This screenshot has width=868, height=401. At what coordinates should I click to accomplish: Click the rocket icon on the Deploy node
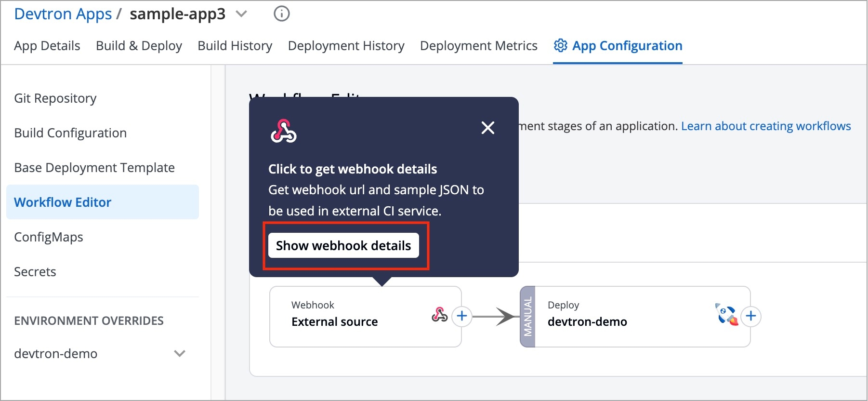pos(727,315)
